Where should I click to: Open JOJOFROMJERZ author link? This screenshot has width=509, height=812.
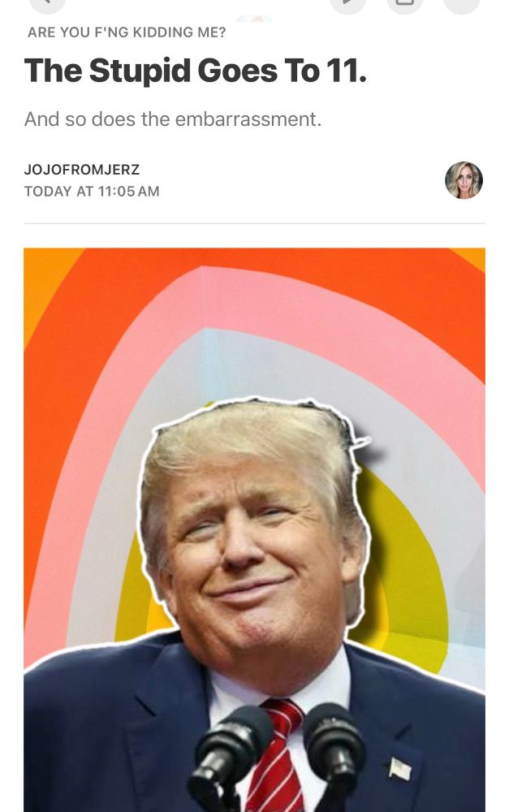pos(82,170)
